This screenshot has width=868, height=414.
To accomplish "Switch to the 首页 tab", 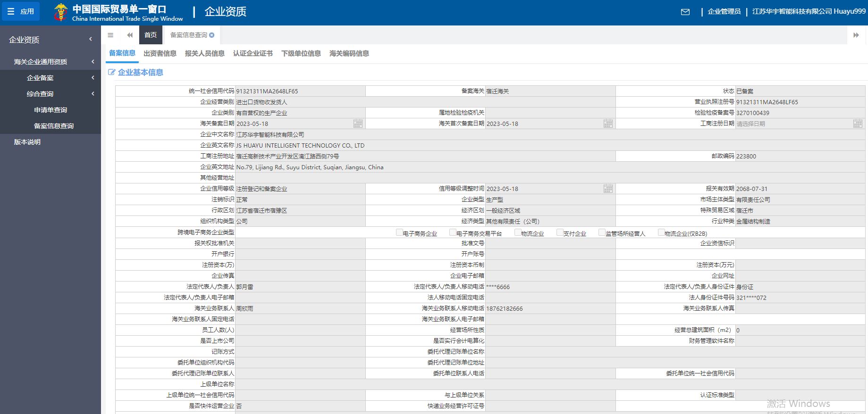I will 151,35.
